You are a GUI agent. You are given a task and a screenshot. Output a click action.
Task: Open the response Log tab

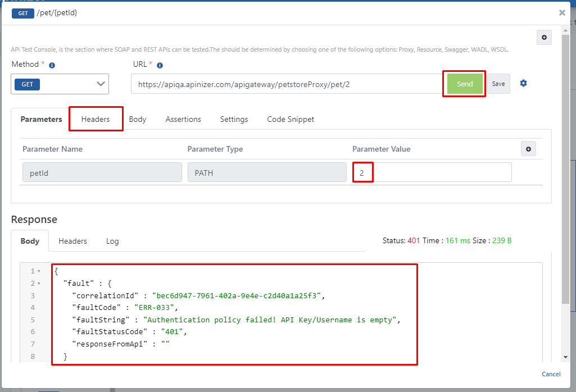pyautogui.click(x=112, y=241)
